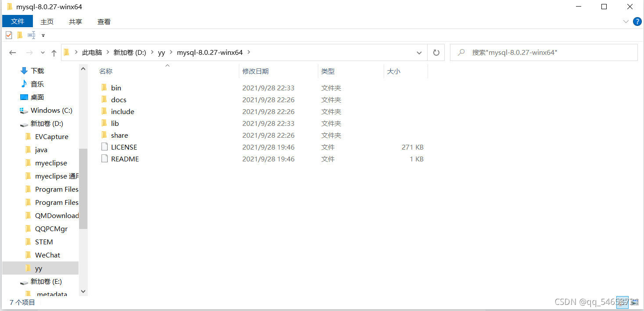Click the README size 1 KB
The width and height of the screenshot is (644, 311).
[416, 159]
